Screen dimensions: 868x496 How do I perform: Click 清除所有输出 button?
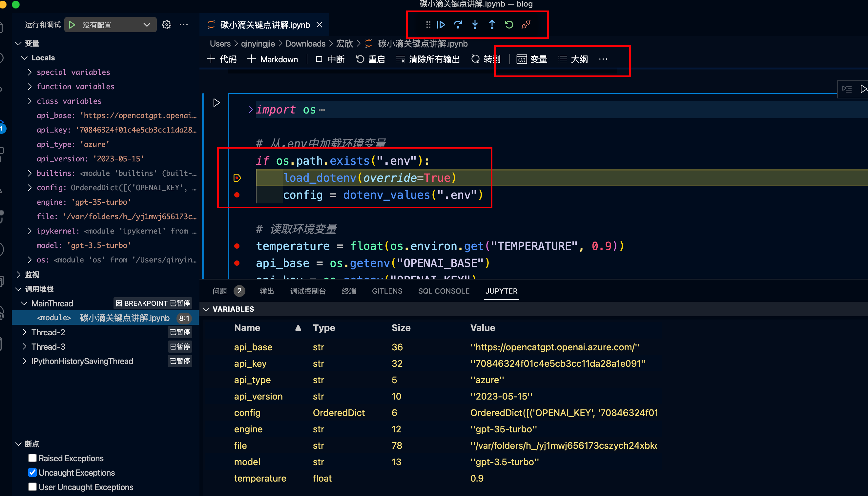click(427, 59)
